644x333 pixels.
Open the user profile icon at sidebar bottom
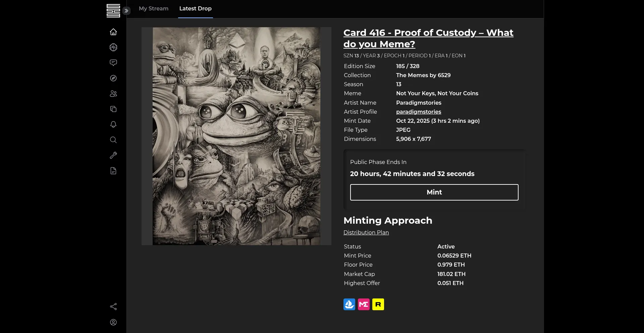point(113,322)
